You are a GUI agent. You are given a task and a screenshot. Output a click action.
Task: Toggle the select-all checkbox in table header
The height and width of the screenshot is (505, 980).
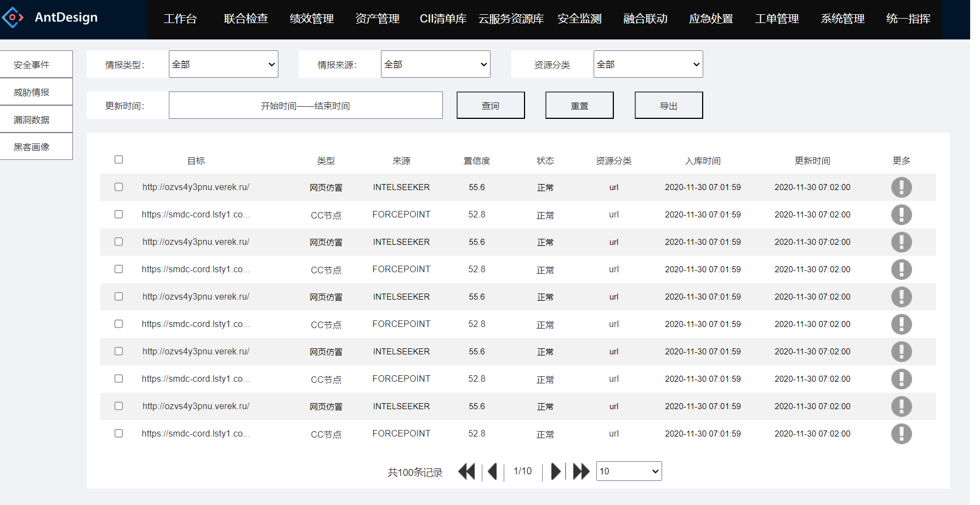coord(118,159)
